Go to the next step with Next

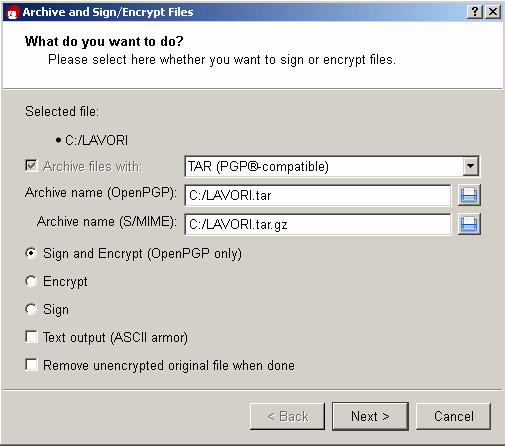coord(370,416)
